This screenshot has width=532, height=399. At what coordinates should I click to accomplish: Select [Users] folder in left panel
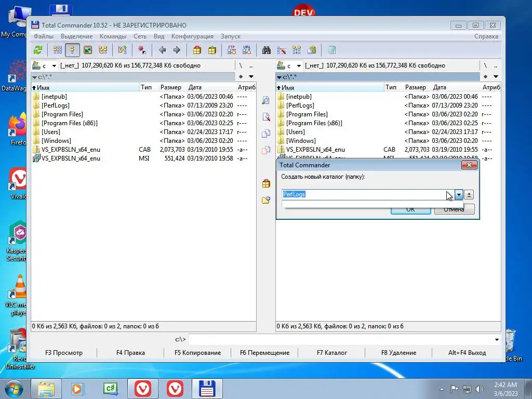(x=143, y=132)
